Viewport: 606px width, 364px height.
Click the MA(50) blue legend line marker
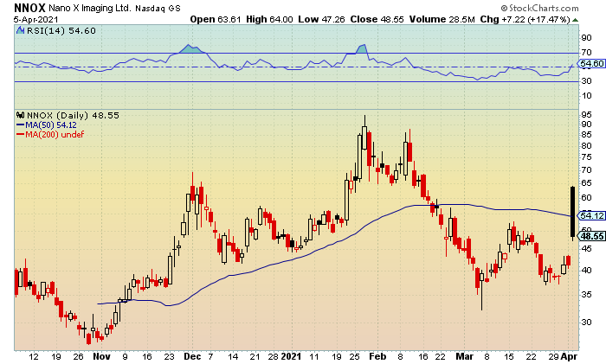[20, 125]
